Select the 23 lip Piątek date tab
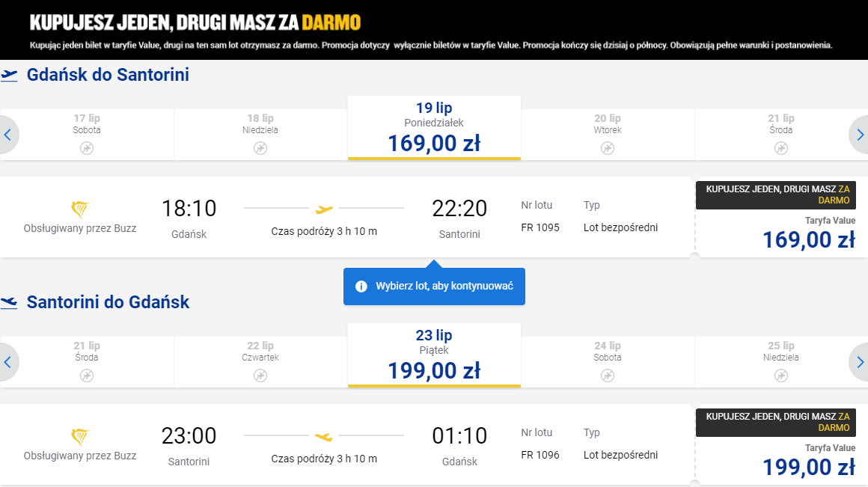 (434, 355)
